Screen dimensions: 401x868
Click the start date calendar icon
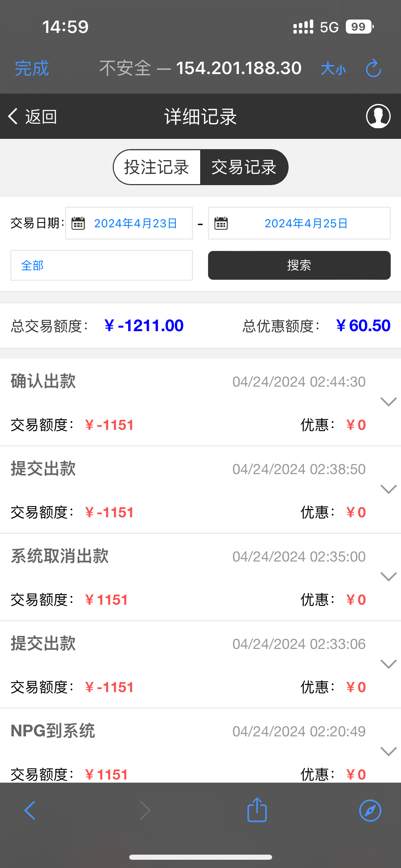coord(78,224)
